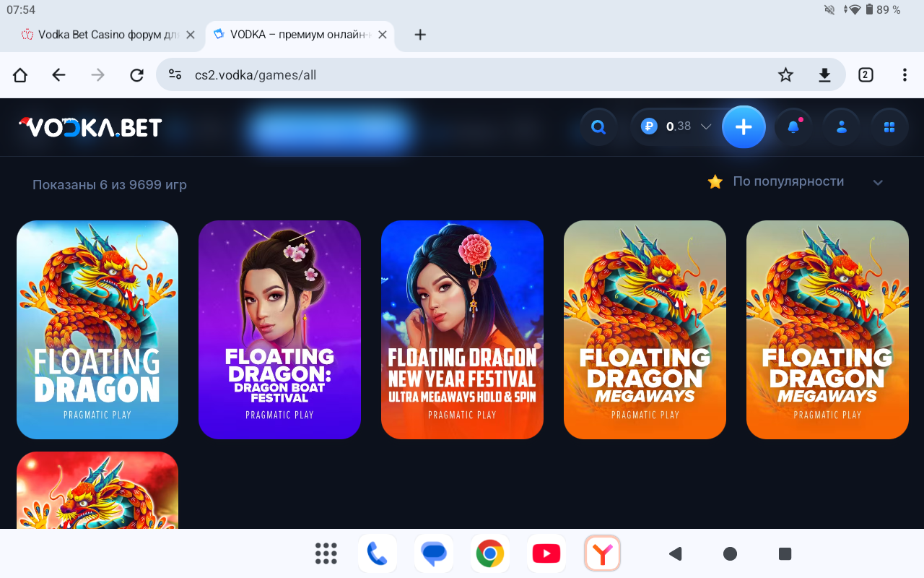Launch Floating Dragon New Year Festival game
924x578 pixels.
coord(462,329)
